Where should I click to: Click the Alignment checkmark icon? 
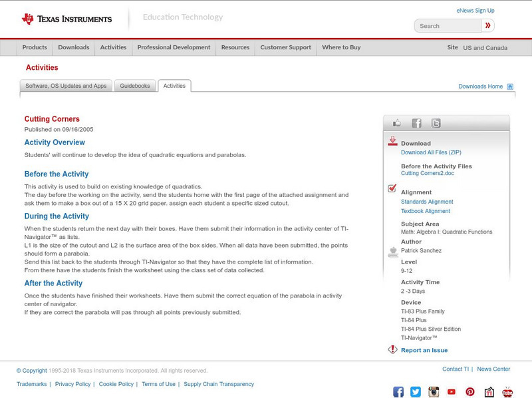[x=392, y=188]
